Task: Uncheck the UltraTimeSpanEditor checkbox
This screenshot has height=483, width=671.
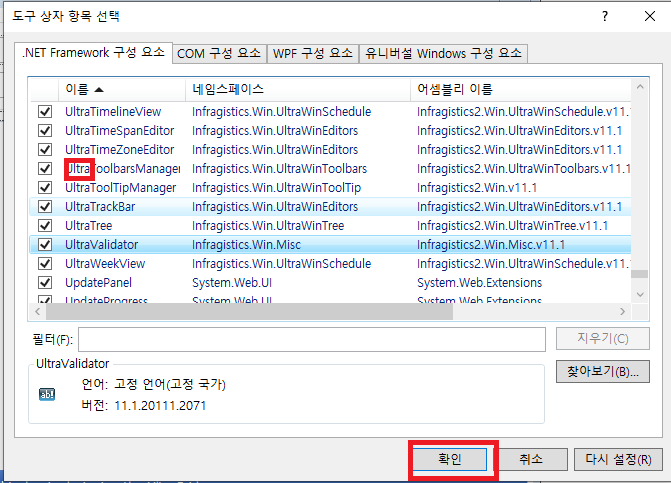Action: click(45, 130)
